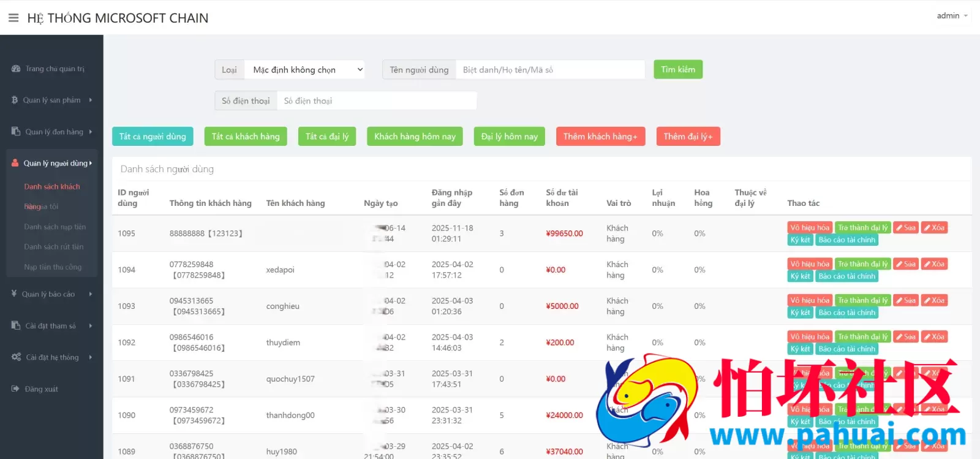Click Xóa delete button for user 1092
Viewport: 980px width, 459px height.
point(935,336)
